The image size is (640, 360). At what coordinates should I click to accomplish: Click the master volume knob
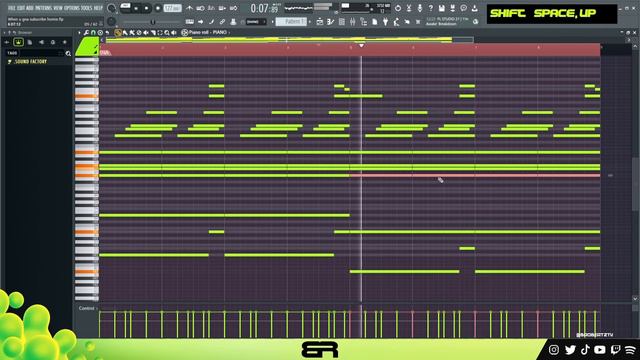tap(111, 8)
